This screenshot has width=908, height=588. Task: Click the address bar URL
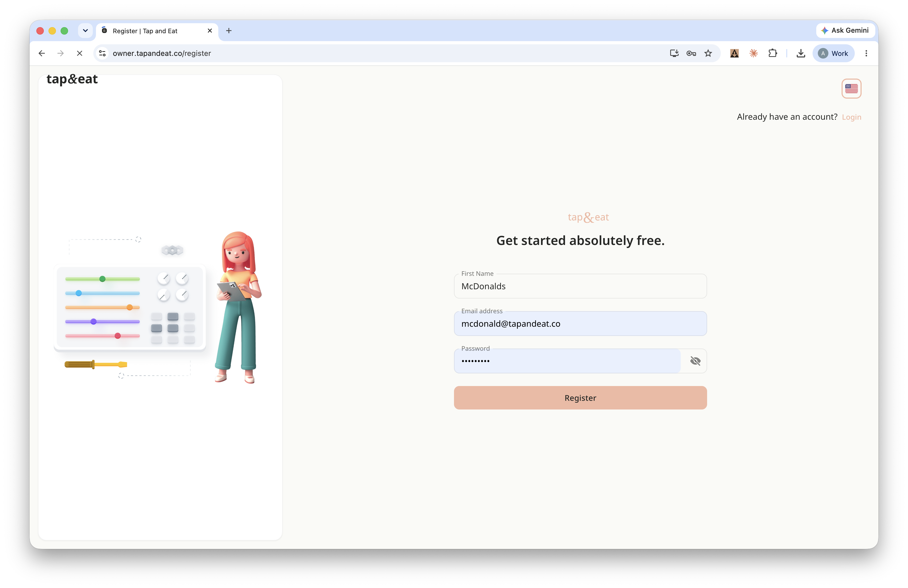[x=162, y=54]
